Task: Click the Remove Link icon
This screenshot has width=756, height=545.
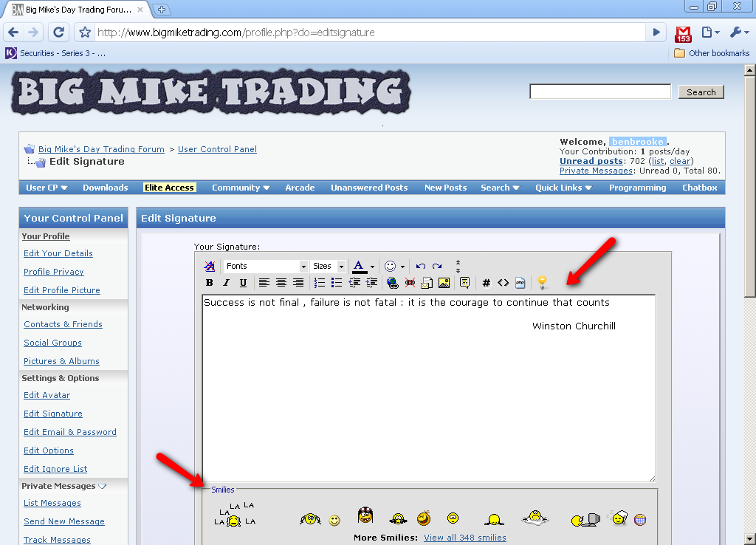Action: (x=410, y=283)
